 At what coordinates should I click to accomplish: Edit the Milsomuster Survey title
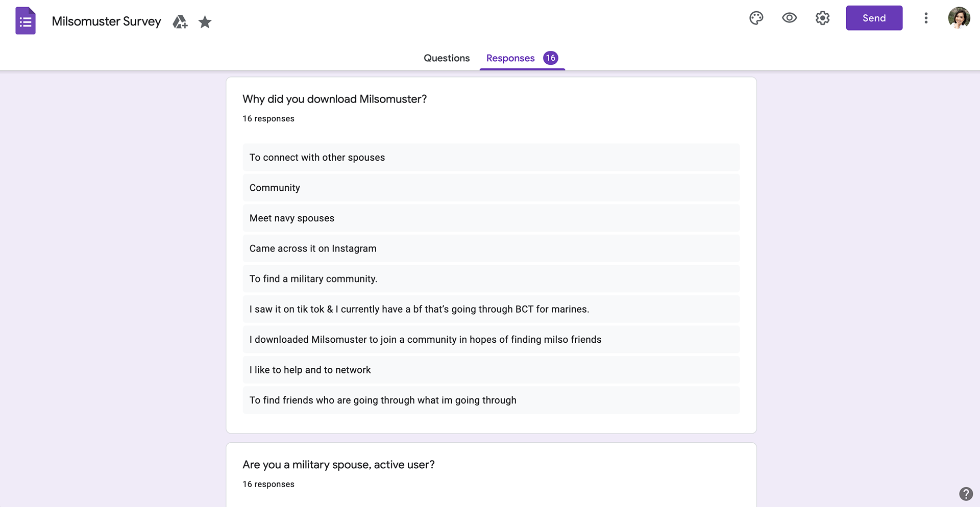106,21
